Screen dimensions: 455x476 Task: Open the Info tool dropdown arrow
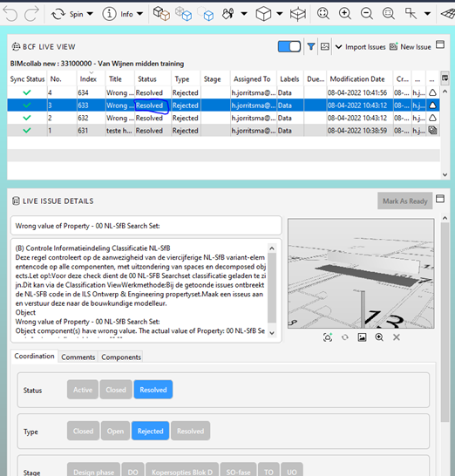pos(139,14)
